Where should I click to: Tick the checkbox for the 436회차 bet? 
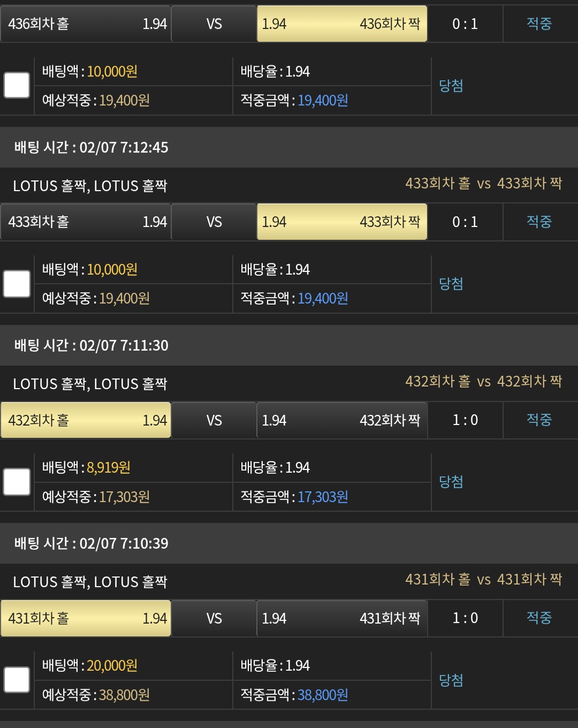click(x=17, y=86)
